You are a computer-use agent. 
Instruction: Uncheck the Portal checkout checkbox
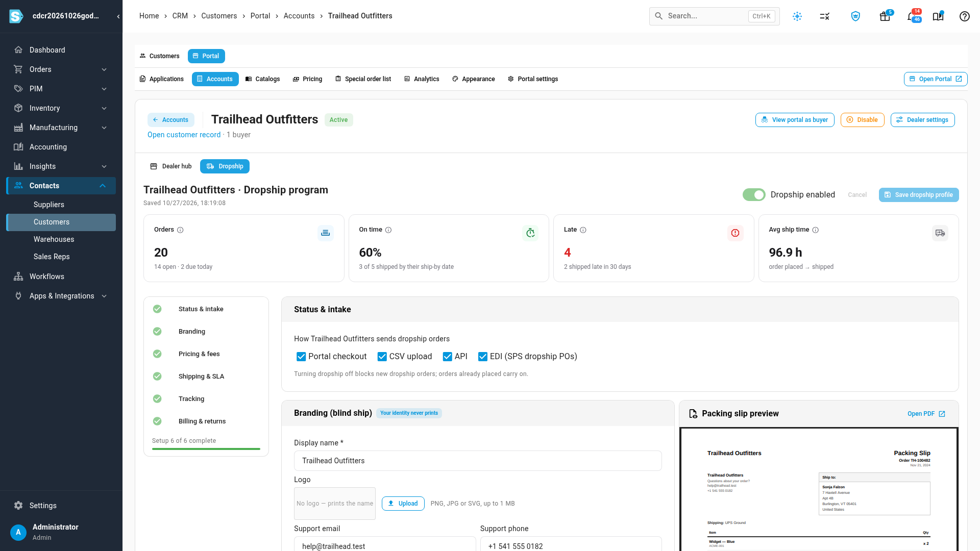click(x=301, y=357)
